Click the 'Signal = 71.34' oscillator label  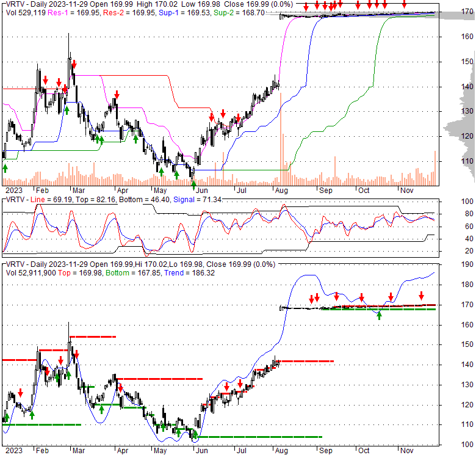click(197, 200)
